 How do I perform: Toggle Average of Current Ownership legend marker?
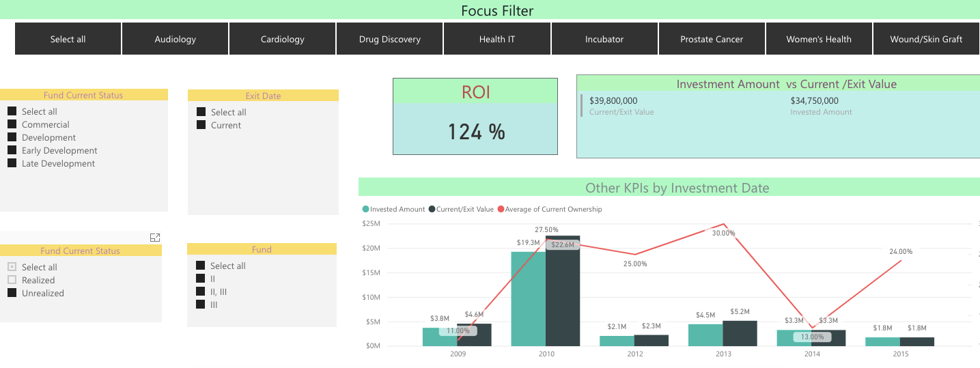[x=501, y=210]
